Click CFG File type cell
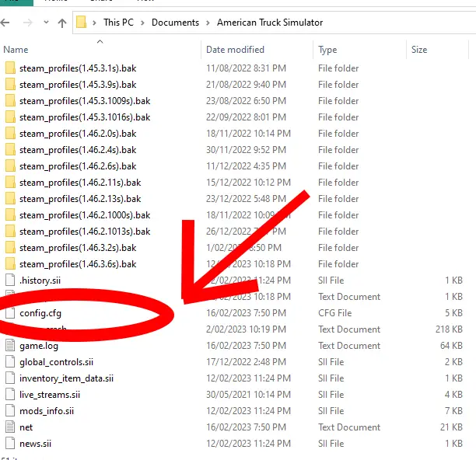The height and width of the screenshot is (460, 476). tap(335, 313)
